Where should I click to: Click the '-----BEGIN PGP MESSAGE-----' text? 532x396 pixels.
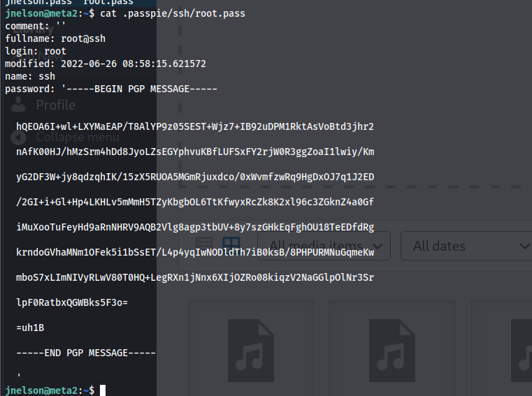pos(141,89)
